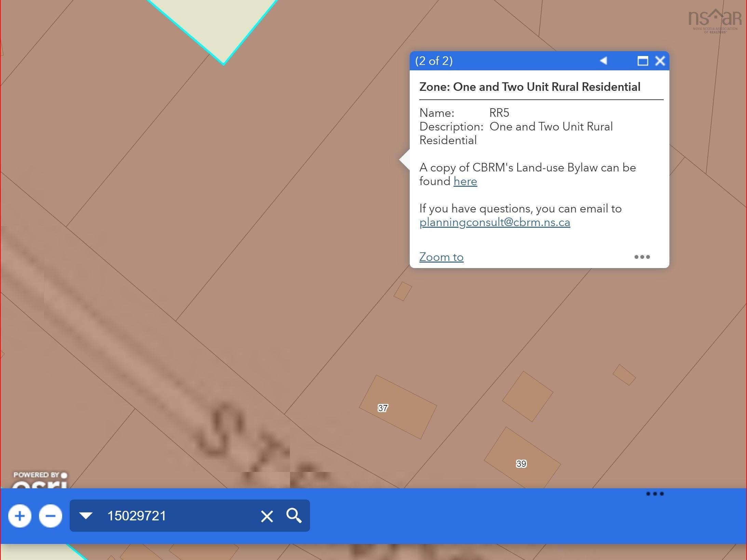Screen dimensions: 747x560
Task: Click the Esri logo attribution
Action: click(x=40, y=481)
